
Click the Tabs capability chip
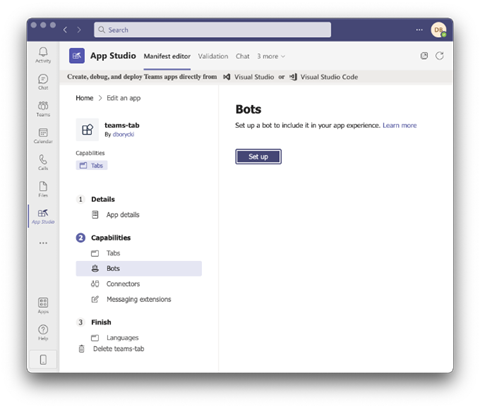(x=92, y=165)
